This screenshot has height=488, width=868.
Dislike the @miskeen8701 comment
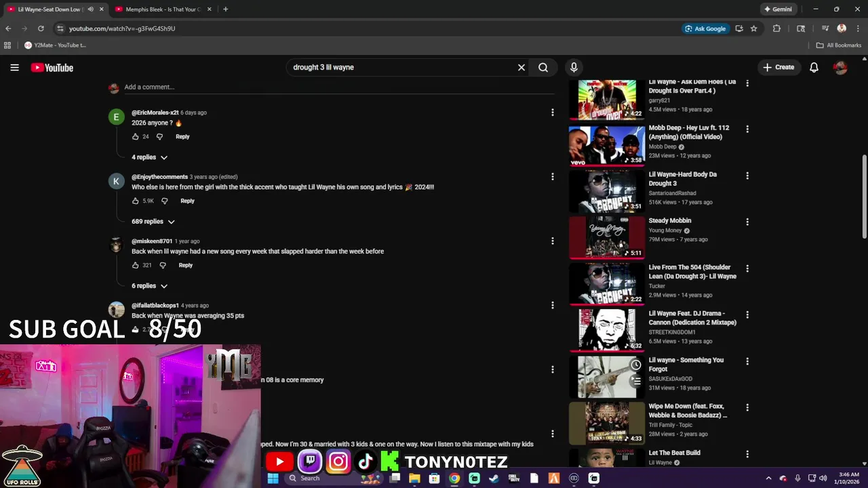162,265
